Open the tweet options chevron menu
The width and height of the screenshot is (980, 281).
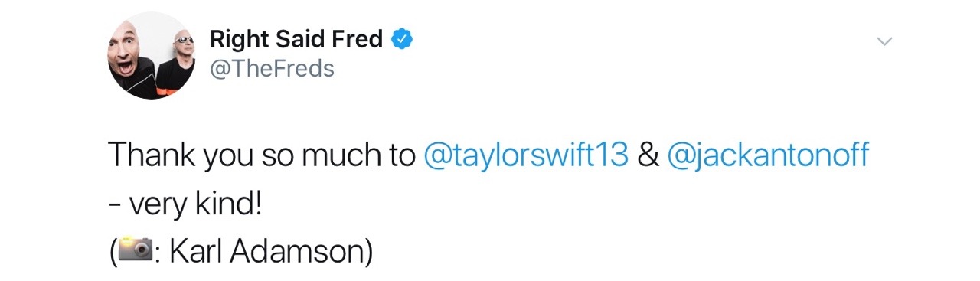(x=884, y=41)
